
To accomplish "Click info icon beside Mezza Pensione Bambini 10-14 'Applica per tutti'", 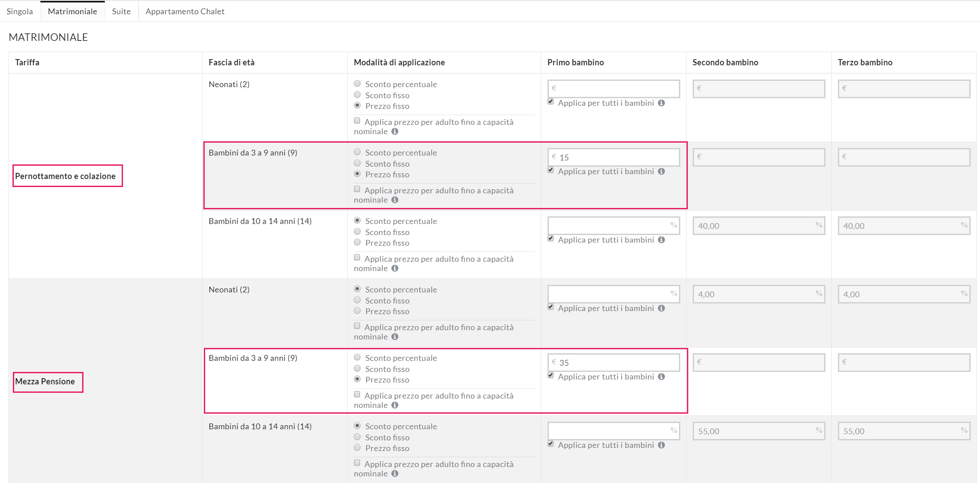I will point(661,445).
